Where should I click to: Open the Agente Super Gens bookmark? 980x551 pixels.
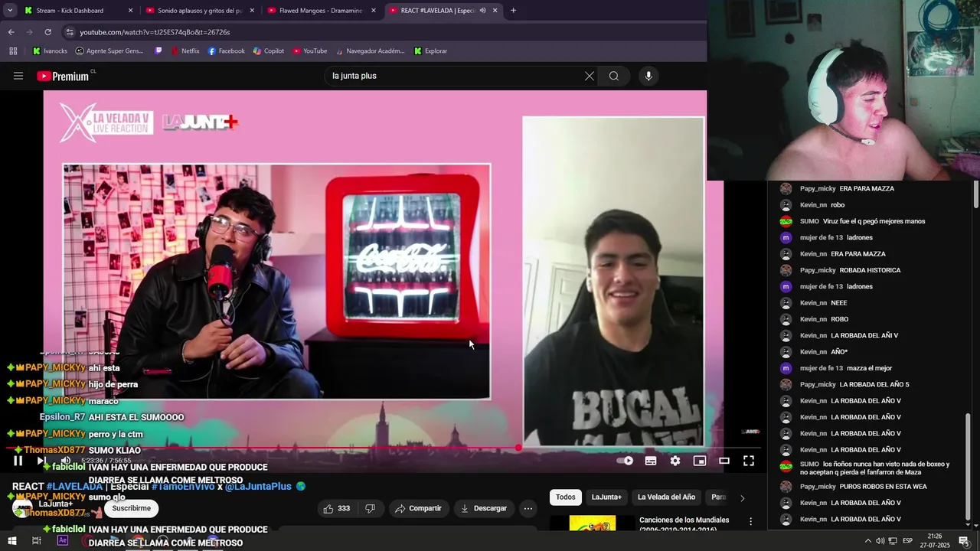[x=109, y=51]
